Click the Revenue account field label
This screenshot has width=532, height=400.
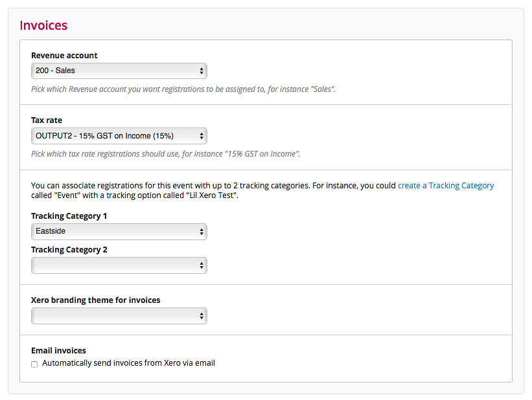[64, 55]
